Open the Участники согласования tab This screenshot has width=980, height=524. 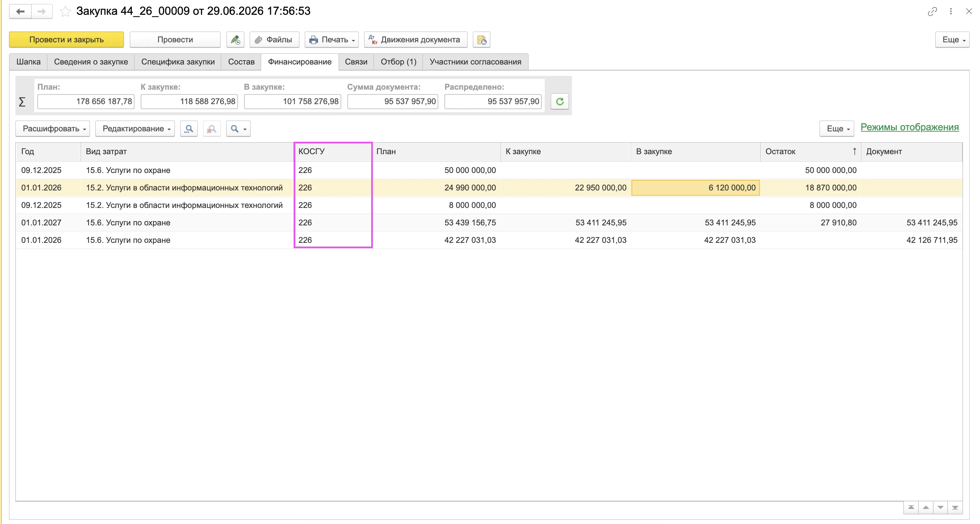(x=476, y=62)
